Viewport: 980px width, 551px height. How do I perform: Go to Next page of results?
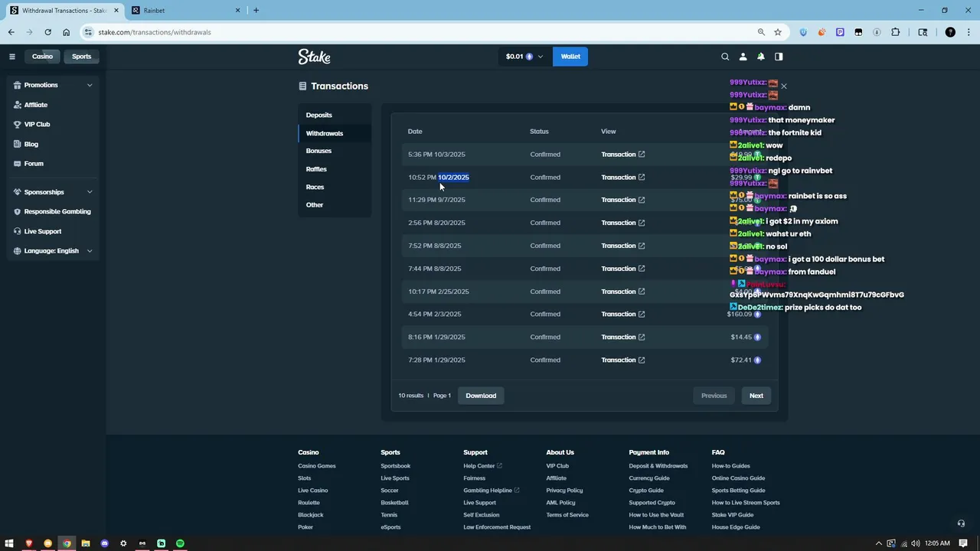[x=756, y=396]
